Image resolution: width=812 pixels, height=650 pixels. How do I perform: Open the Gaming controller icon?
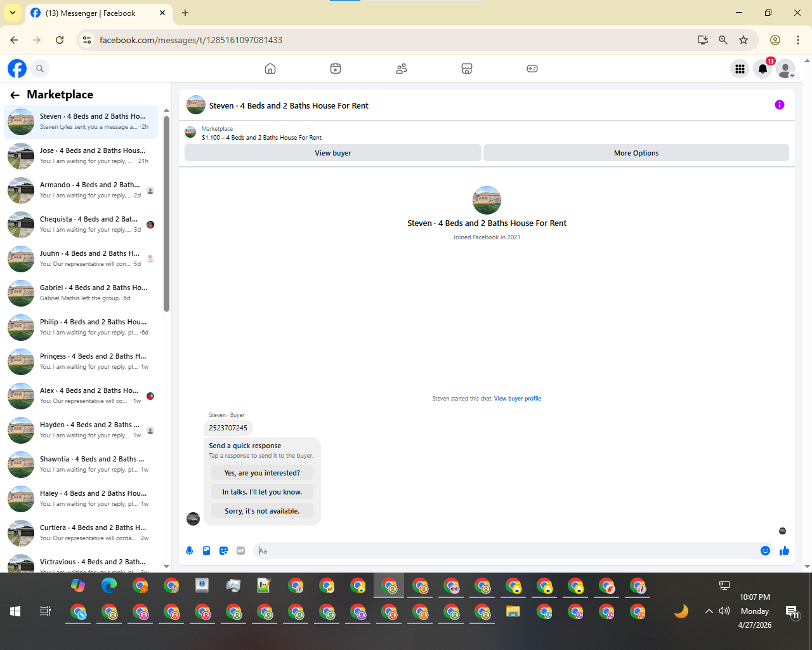(532, 69)
